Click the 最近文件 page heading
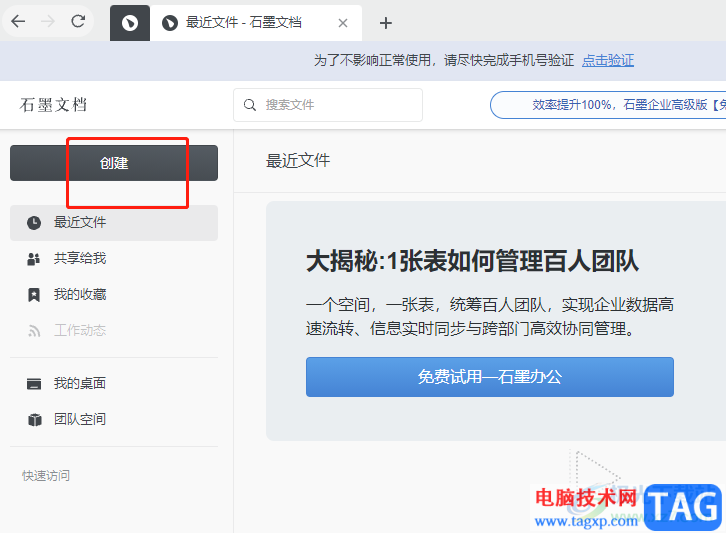 [x=298, y=161]
